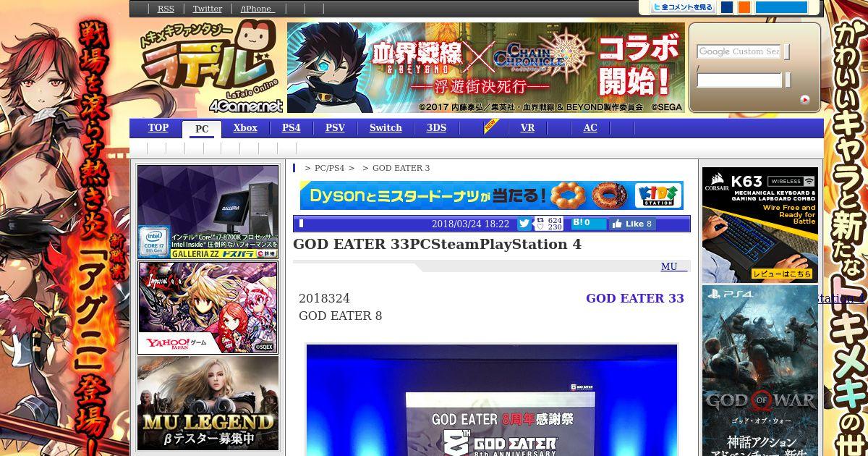
Task: Click the NEW badge icon in navigation bar
Action: [x=492, y=127]
